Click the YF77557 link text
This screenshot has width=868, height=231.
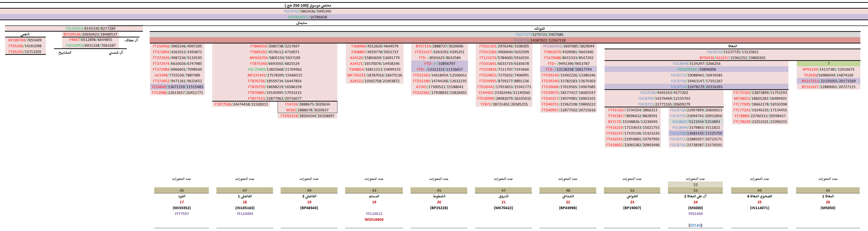tap(182, 214)
